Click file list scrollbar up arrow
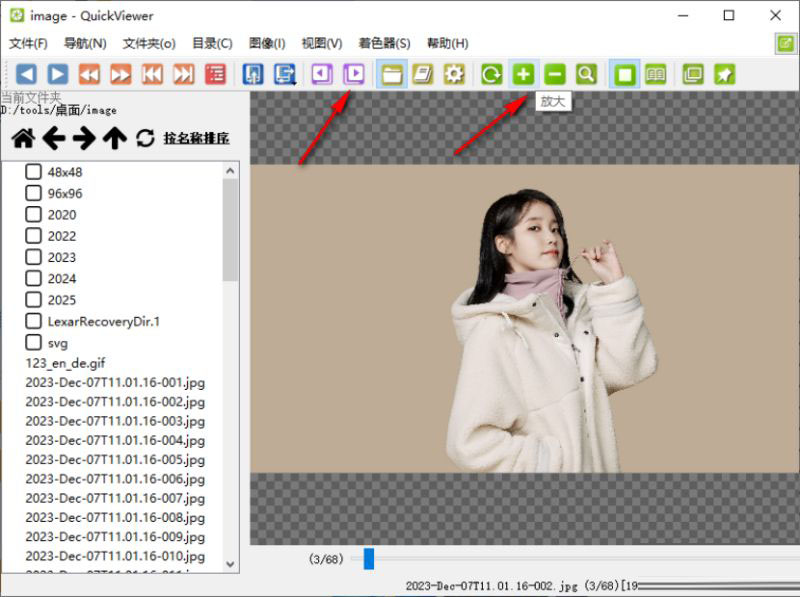The height and width of the screenshot is (597, 800). [x=230, y=171]
